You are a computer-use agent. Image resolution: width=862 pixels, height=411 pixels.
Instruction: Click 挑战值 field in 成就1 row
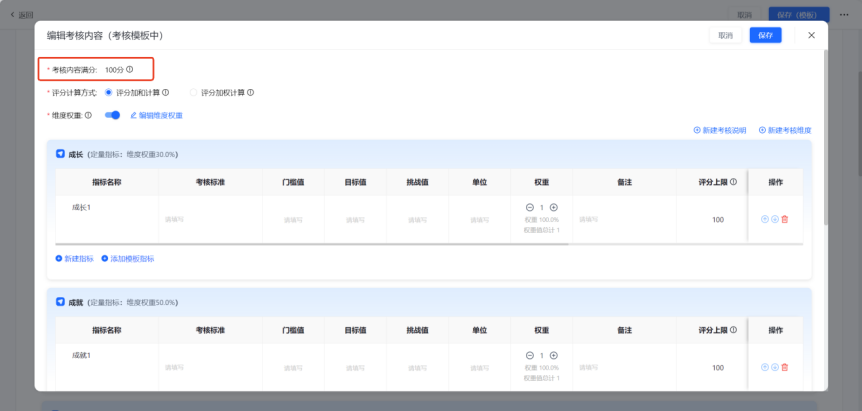417,368
